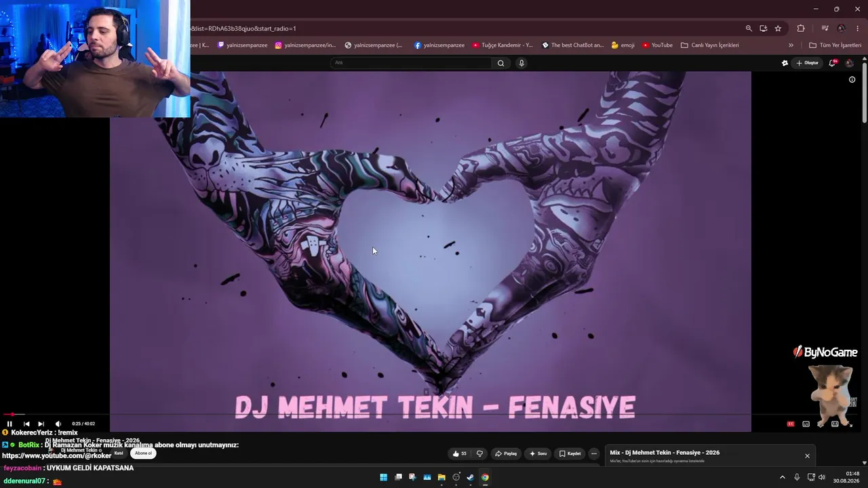
Task: Open Mix - Dj Mehmet Tekin playlist title
Action: (x=665, y=453)
